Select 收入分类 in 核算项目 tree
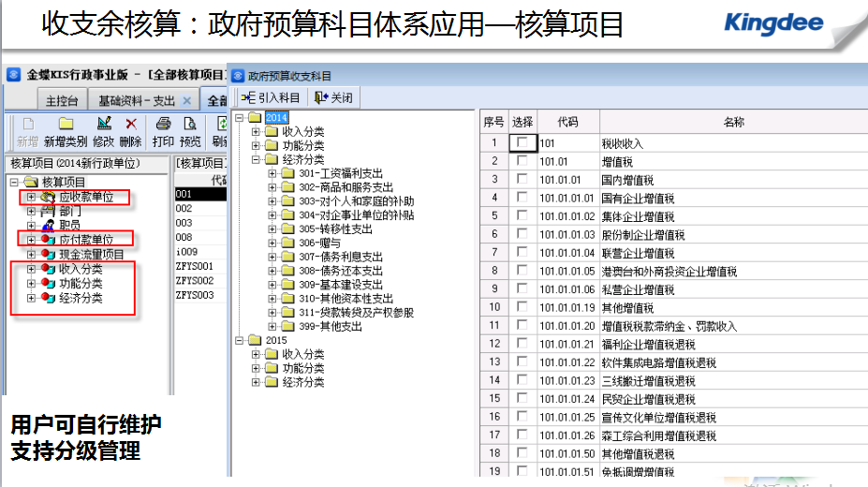The width and height of the screenshot is (868, 487). [81, 269]
